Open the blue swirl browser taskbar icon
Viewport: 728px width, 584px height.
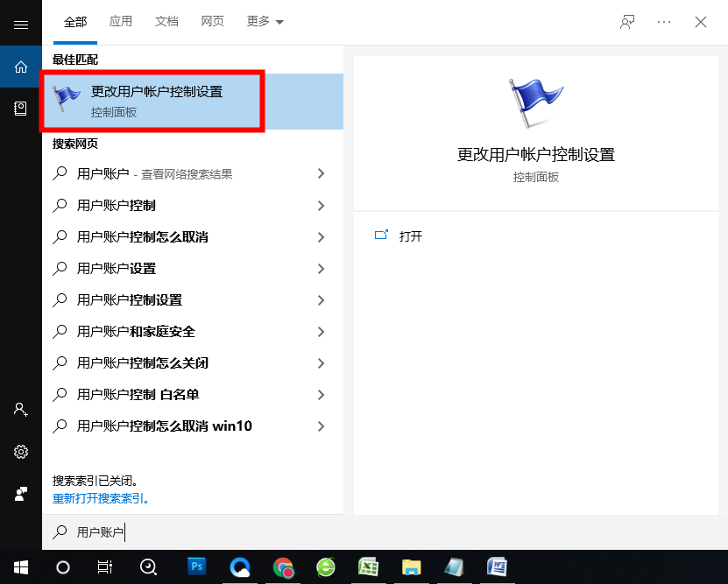tap(240, 566)
